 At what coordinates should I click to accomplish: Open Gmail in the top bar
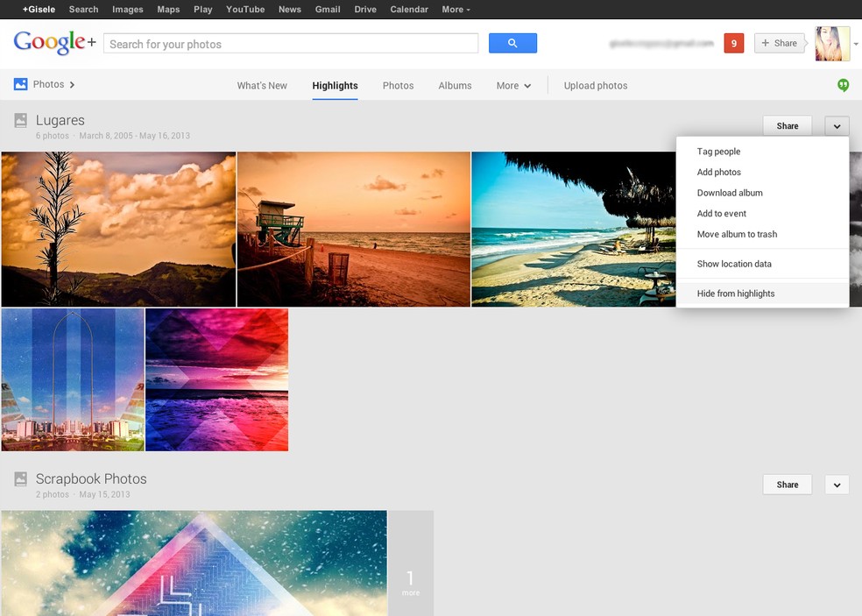click(328, 10)
